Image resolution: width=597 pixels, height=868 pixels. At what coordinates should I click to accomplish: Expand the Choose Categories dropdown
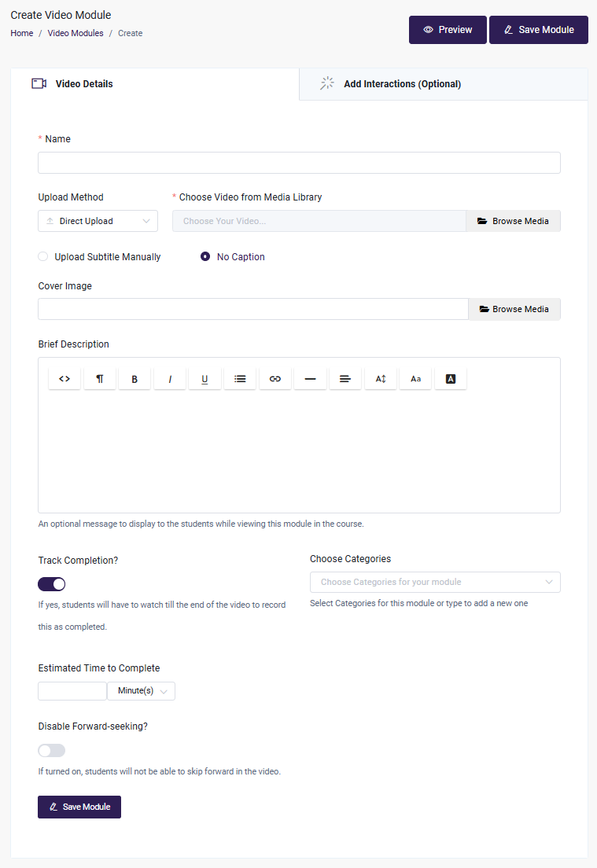tap(435, 583)
